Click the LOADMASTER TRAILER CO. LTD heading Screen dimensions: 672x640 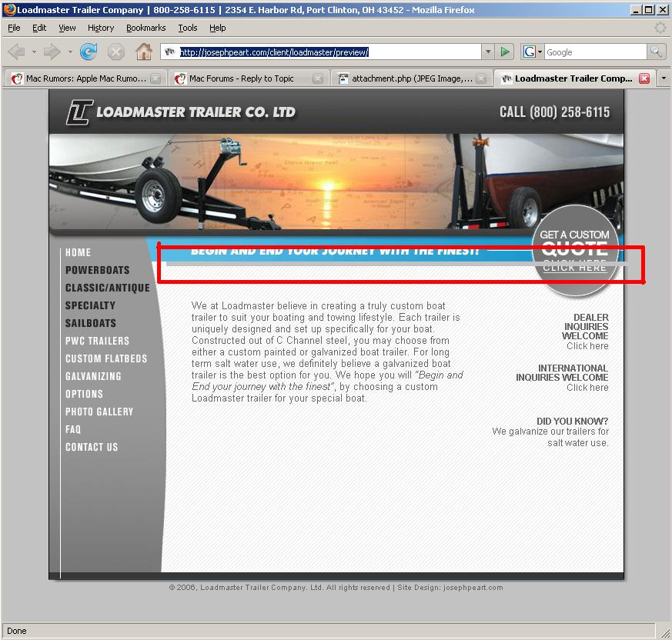(196, 112)
